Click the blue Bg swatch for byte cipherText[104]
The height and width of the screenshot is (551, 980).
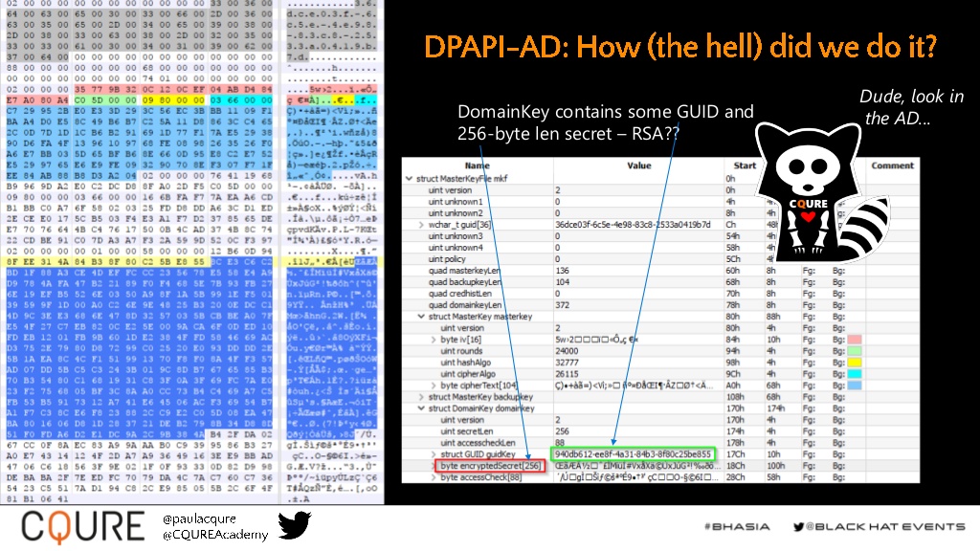coord(855,386)
